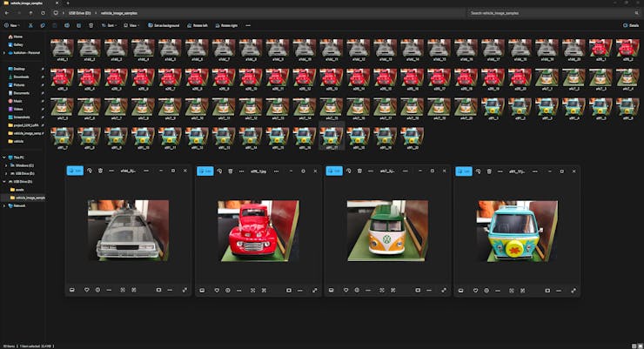
Task: Rotate the red truck photo in its viewer
Action: click(x=219, y=171)
